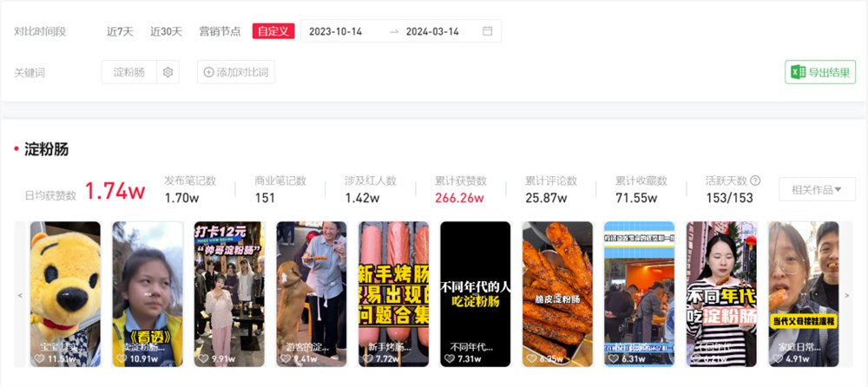Select the 近30天 time range
868x387 pixels.
coord(166,31)
